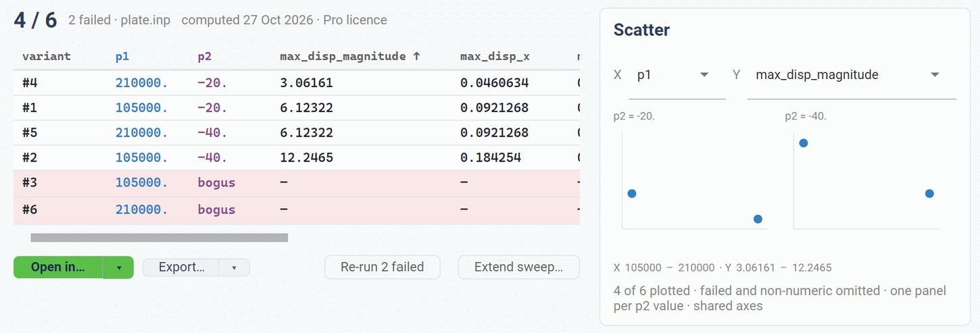Click the Open in… button
The width and height of the screenshot is (980, 333).
click(58, 267)
